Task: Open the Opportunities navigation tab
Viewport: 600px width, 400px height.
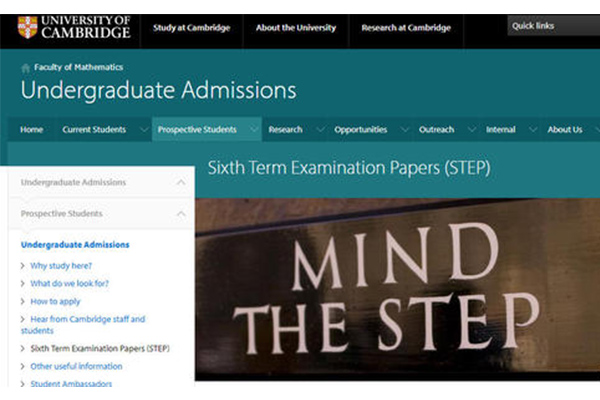Action: [x=360, y=129]
